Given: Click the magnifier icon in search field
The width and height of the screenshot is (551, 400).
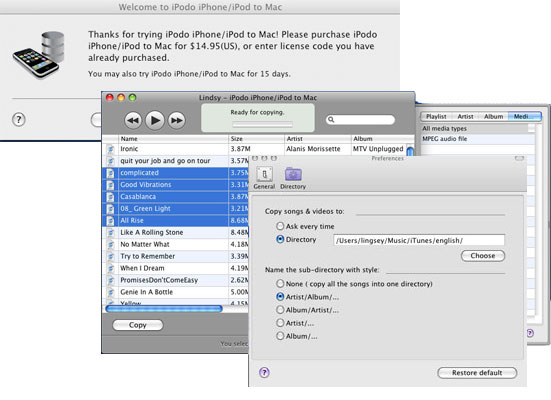Looking at the screenshot, I should click(331, 120).
